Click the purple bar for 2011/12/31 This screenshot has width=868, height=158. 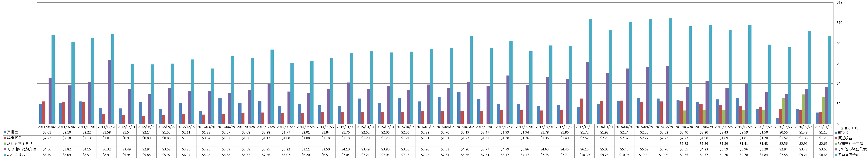(109, 92)
